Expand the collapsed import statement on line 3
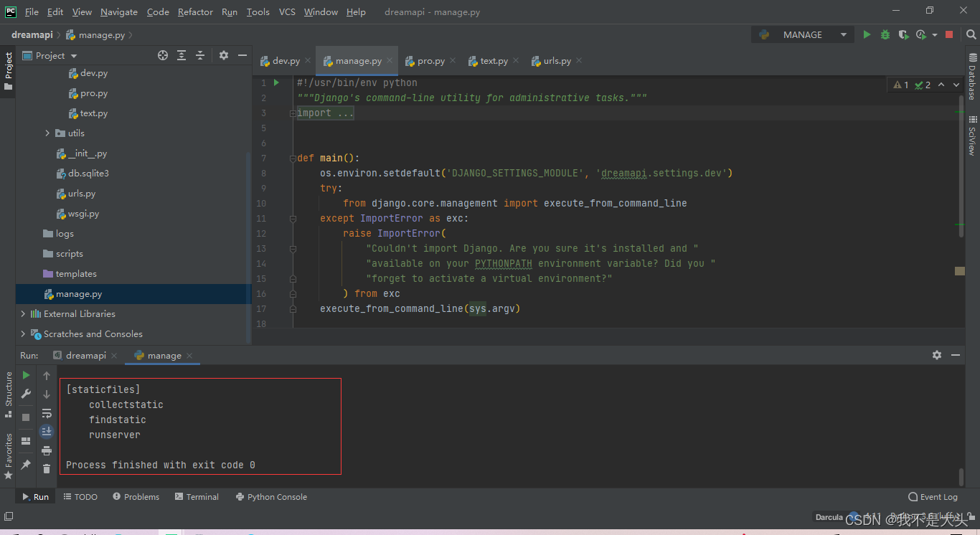The width and height of the screenshot is (980, 535). [x=291, y=113]
